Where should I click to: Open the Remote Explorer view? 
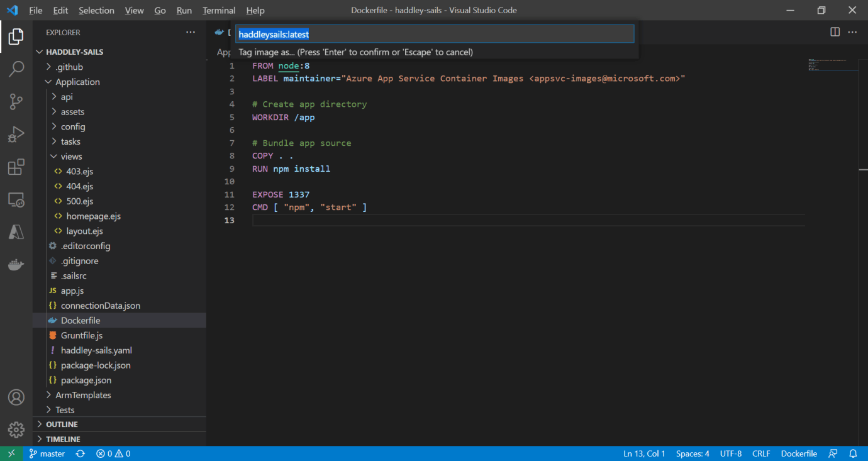(x=16, y=200)
